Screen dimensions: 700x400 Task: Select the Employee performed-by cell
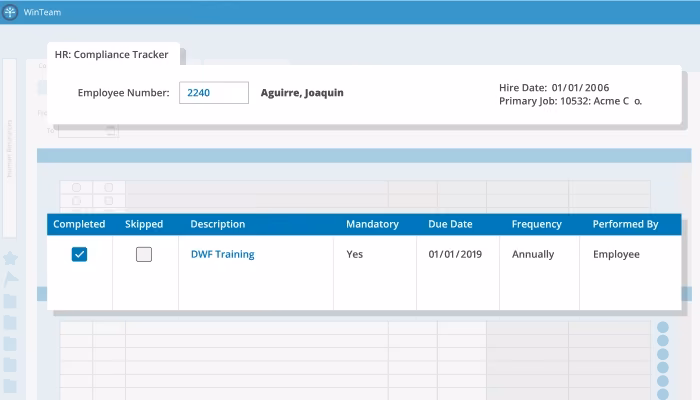coord(616,254)
